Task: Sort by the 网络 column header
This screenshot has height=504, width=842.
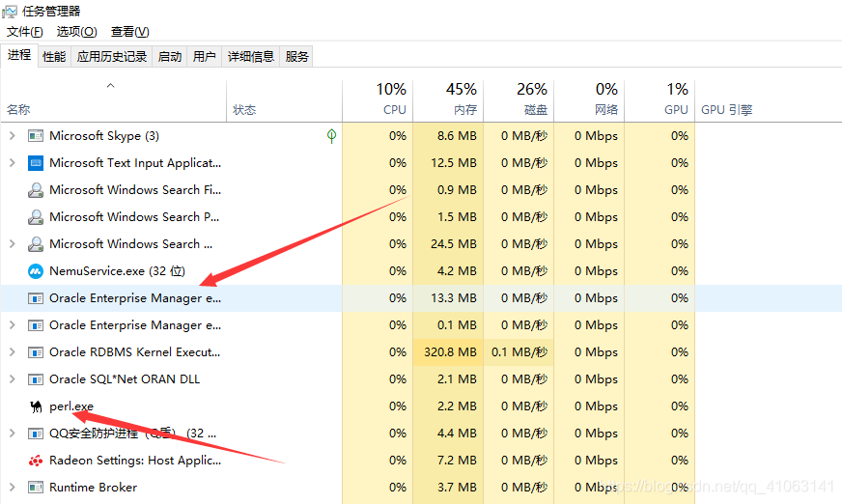Action: 589,101
